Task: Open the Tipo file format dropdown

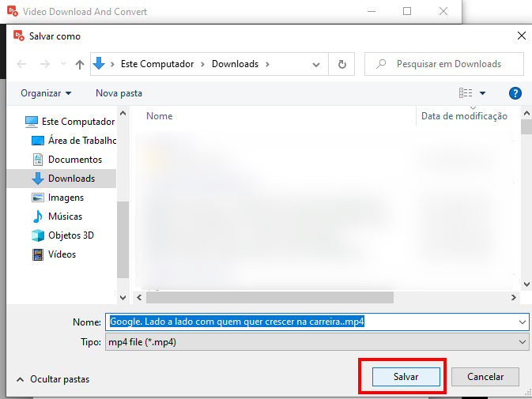Action: pos(522,341)
